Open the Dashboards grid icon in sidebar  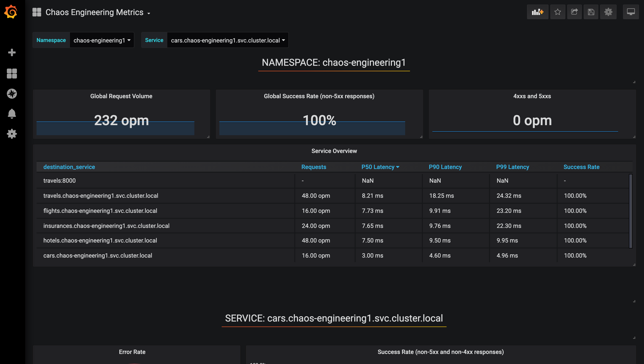[12, 74]
